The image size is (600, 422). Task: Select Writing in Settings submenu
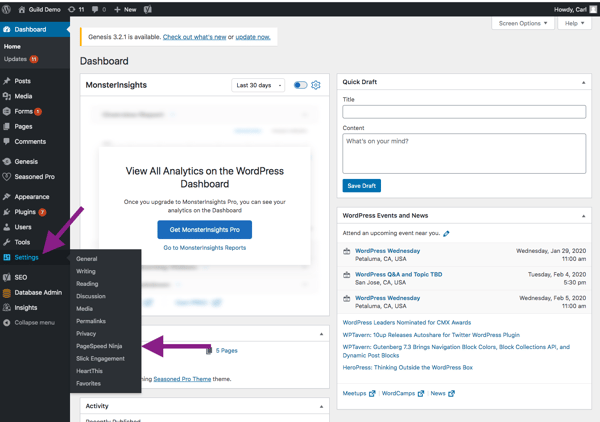coord(86,271)
